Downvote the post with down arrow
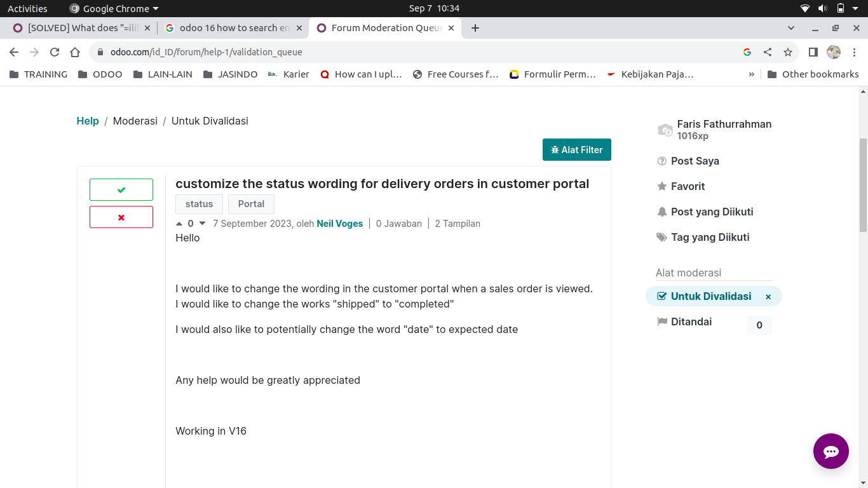Screen dimensions: 868x488 tap(202, 224)
